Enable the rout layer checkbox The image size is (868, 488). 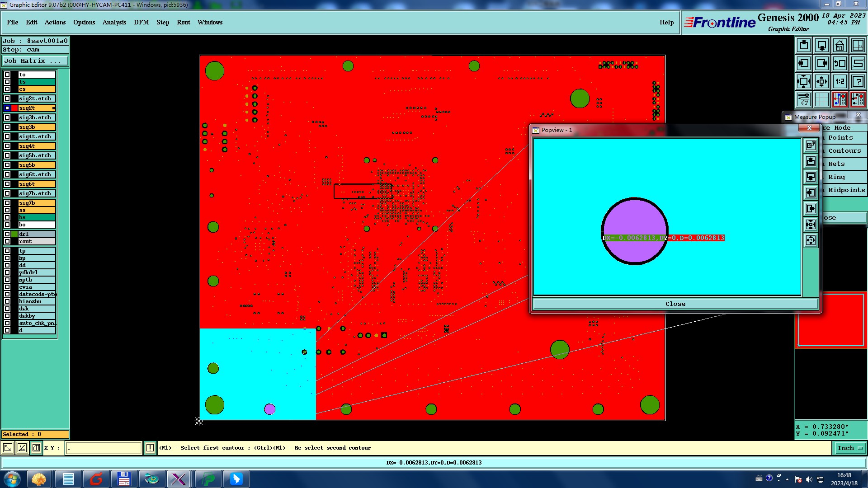click(x=7, y=241)
